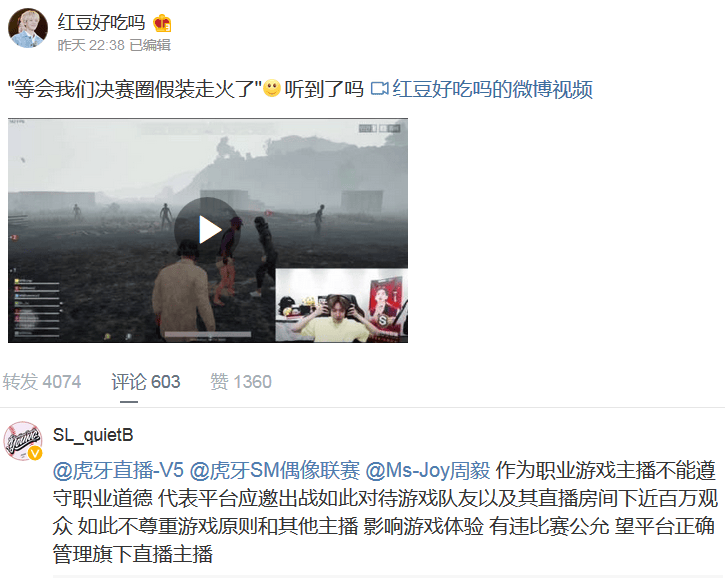Viewport: 725px width, 578px height.
Task: Follow the @虎牙SM偶像联赛 mention
Action: click(275, 471)
